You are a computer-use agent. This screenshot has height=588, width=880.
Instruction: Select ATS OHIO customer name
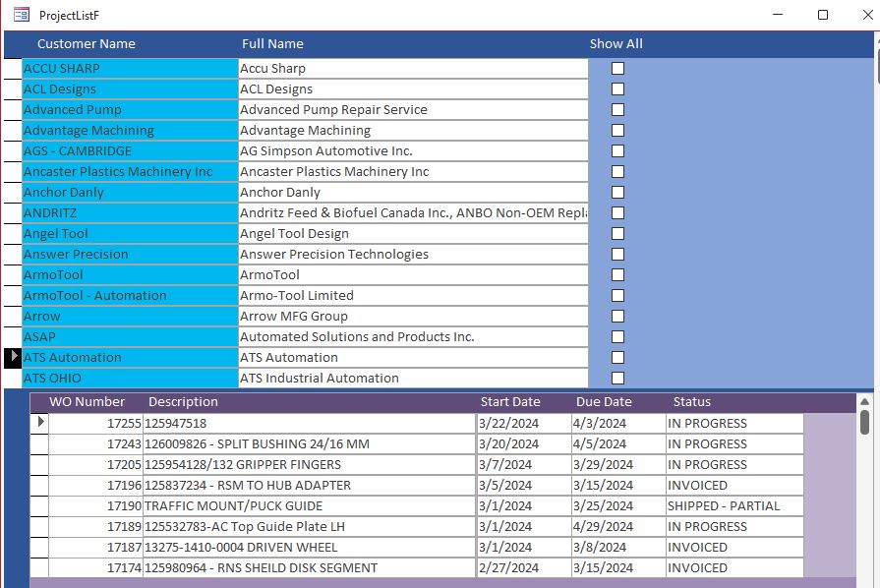pos(130,379)
